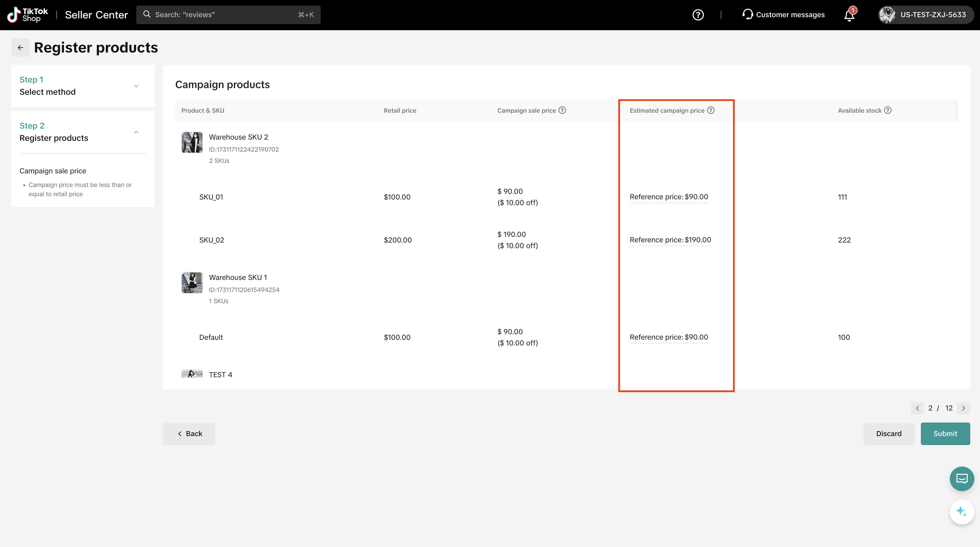The image size is (980, 547).
Task: Click the Submit button
Action: (x=945, y=434)
